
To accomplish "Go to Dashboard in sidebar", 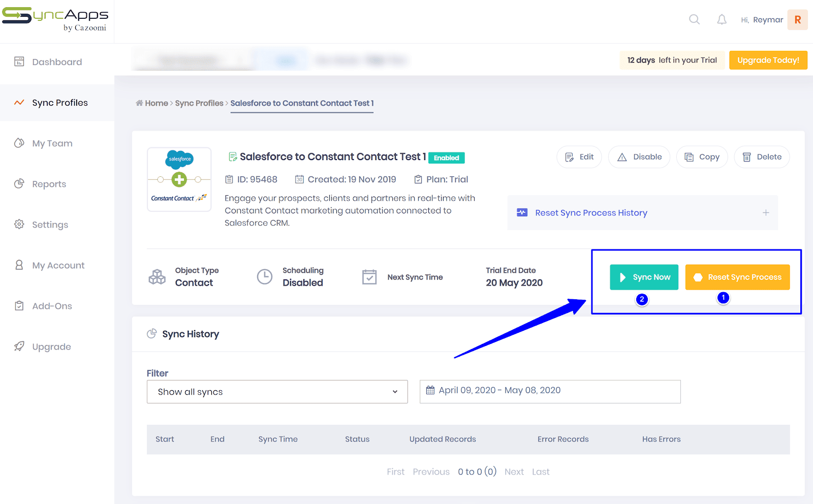I will pyautogui.click(x=56, y=62).
